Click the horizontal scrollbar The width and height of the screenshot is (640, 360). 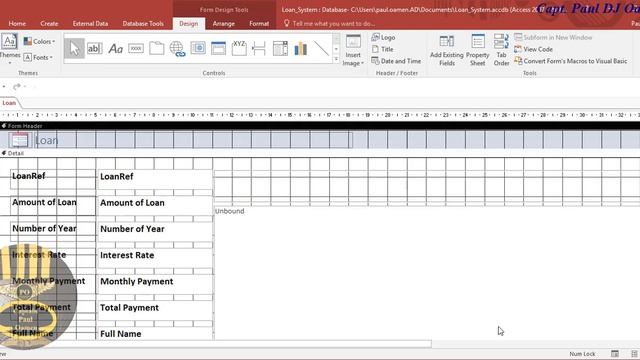pos(216,344)
